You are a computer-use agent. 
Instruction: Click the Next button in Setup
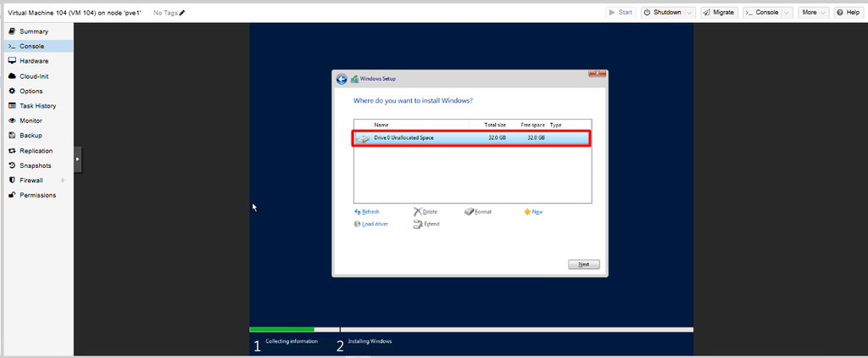click(x=583, y=265)
